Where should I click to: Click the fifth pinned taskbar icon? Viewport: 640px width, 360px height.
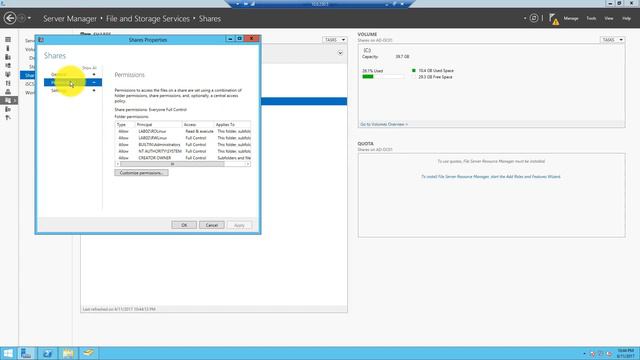(x=89, y=353)
